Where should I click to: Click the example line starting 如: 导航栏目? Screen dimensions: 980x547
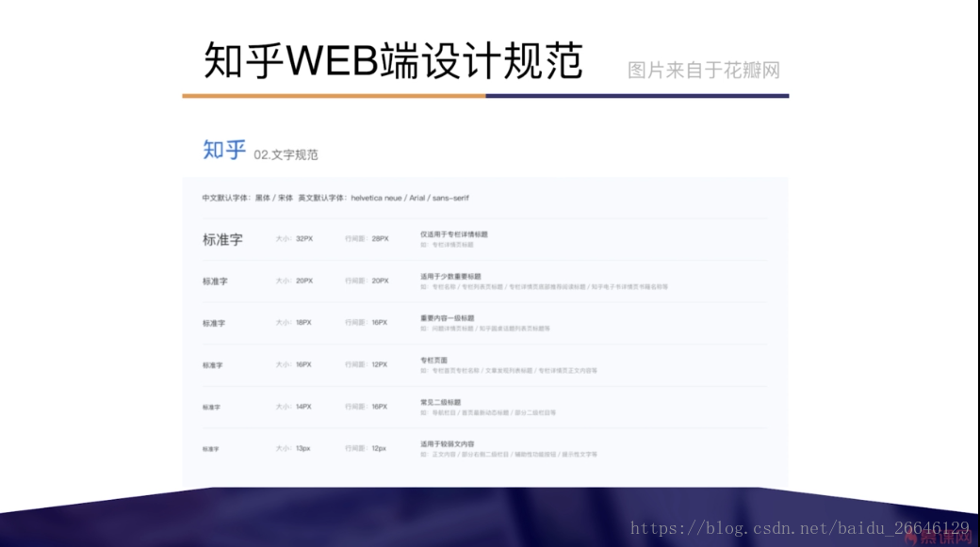point(488,412)
